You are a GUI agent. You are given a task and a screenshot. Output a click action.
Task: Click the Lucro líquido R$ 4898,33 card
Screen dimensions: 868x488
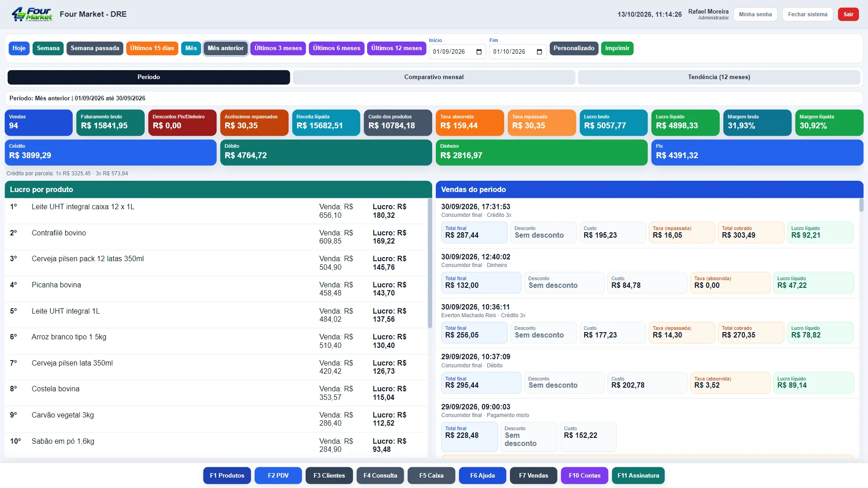685,123
